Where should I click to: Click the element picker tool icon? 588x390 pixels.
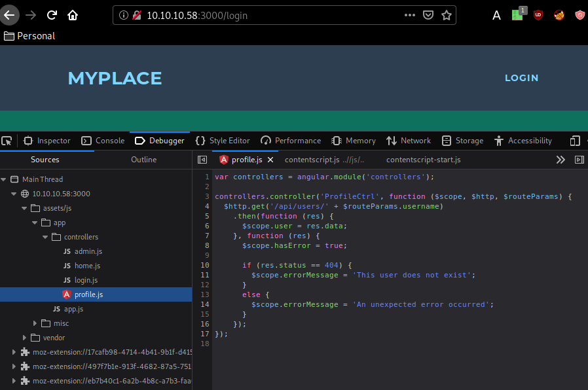[x=7, y=141]
